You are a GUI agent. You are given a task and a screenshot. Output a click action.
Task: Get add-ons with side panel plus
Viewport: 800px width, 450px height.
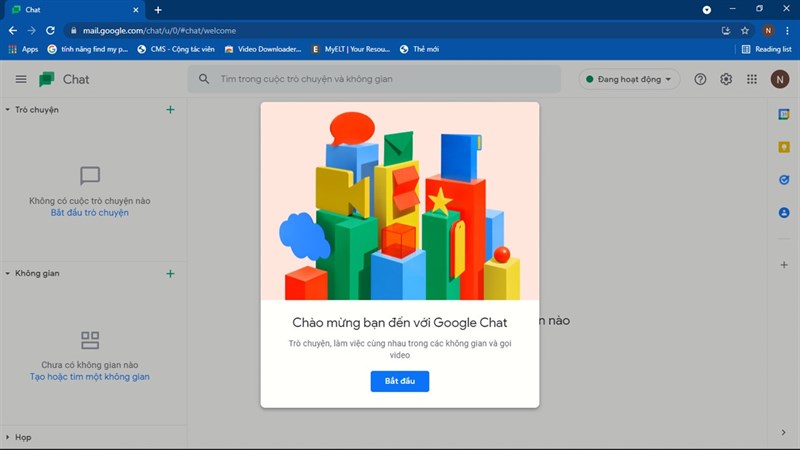(784, 265)
